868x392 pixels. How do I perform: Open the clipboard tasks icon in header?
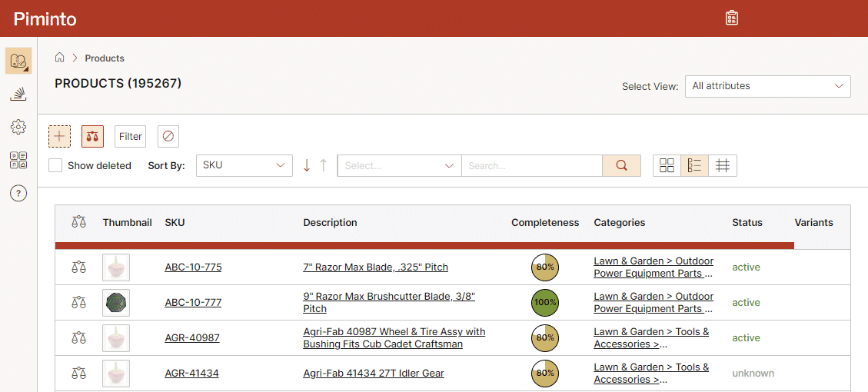pyautogui.click(x=731, y=18)
